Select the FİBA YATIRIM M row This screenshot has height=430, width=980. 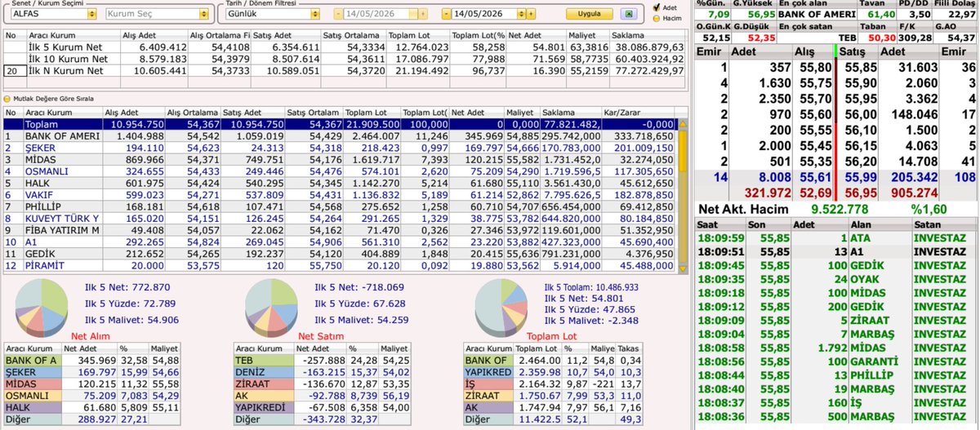point(340,230)
